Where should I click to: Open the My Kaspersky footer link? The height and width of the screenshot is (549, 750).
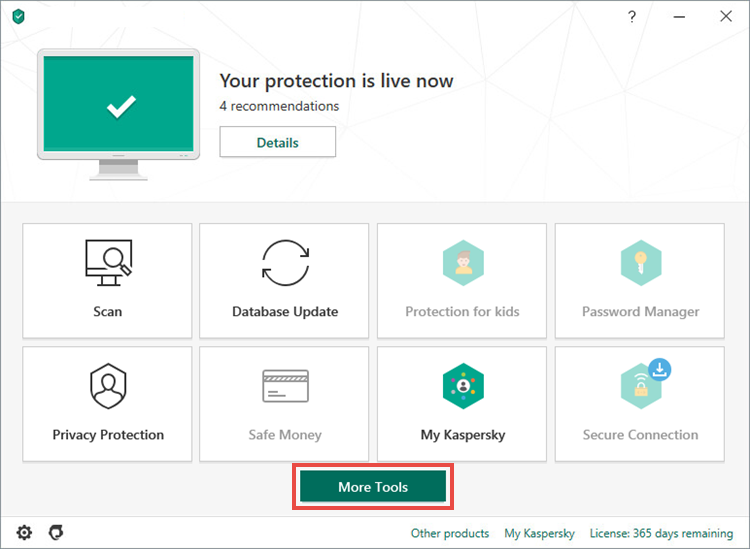pos(539,533)
